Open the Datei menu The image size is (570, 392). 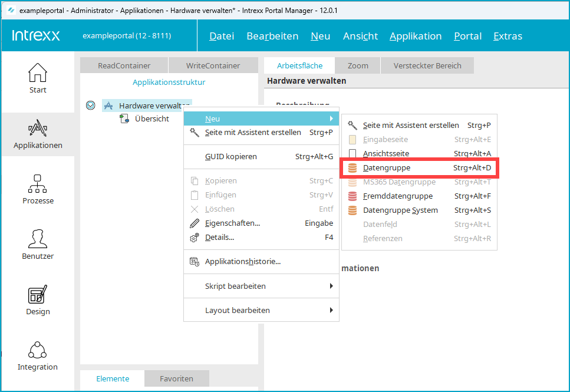click(222, 36)
